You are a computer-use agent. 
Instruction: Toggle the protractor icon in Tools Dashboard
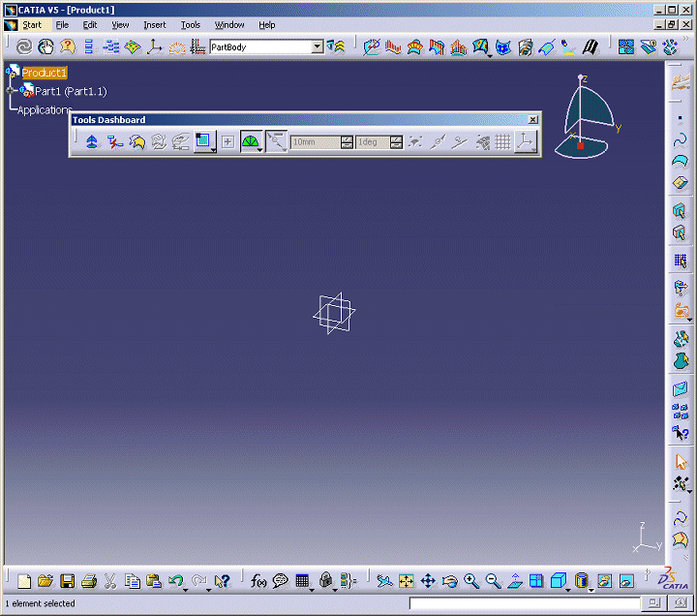click(250, 142)
